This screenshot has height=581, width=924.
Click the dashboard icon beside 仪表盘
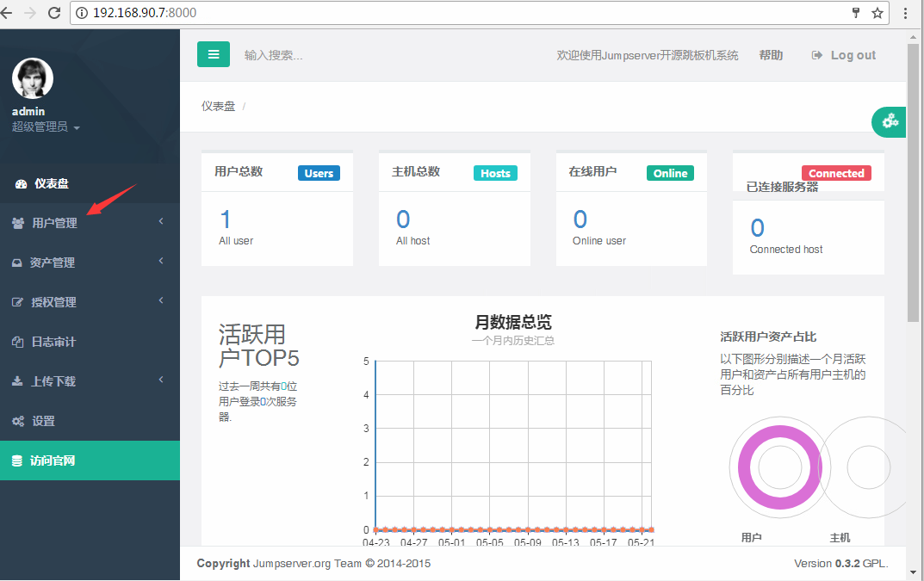(x=22, y=183)
